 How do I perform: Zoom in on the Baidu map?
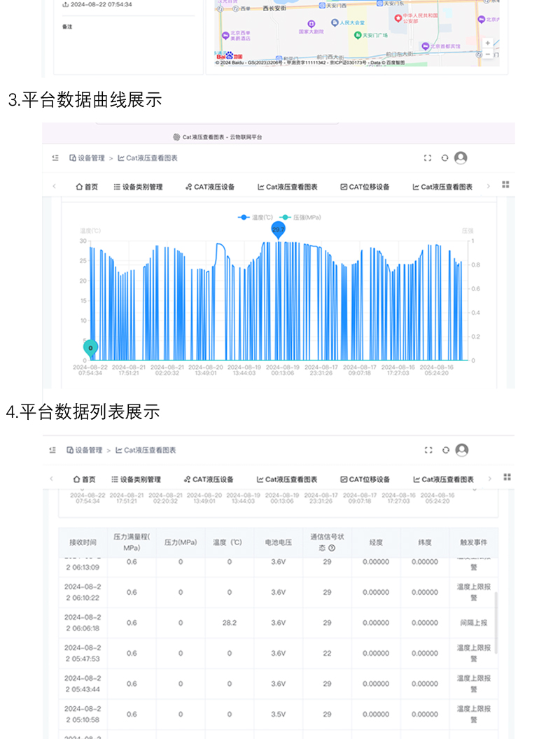[488, 43]
